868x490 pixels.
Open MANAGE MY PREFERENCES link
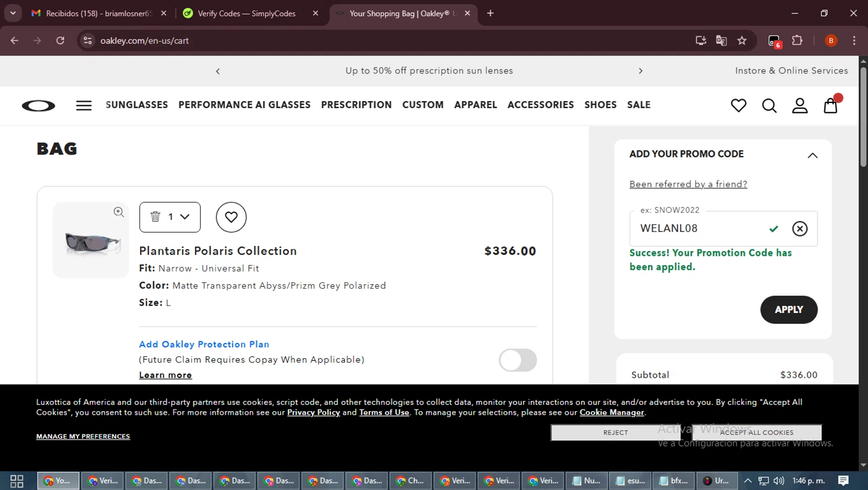83,436
